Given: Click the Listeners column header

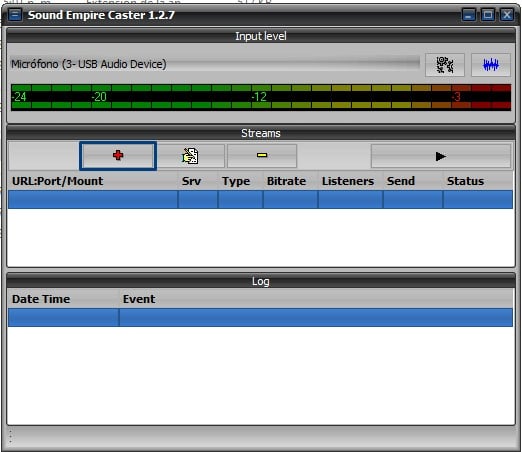Looking at the screenshot, I should coord(350,181).
